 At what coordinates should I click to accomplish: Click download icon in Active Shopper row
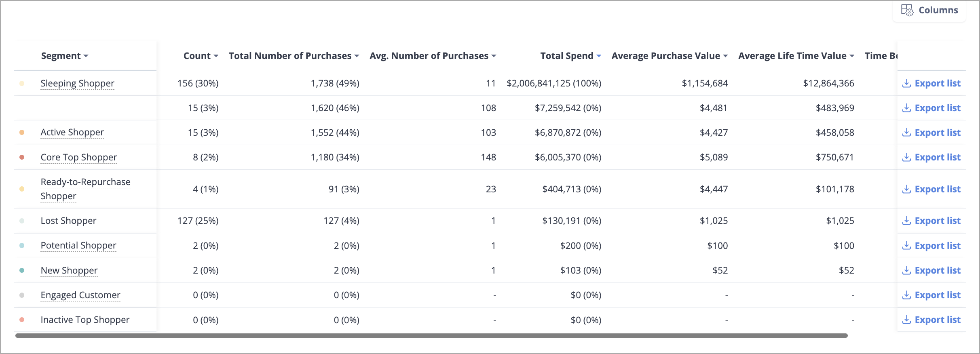[906, 133]
